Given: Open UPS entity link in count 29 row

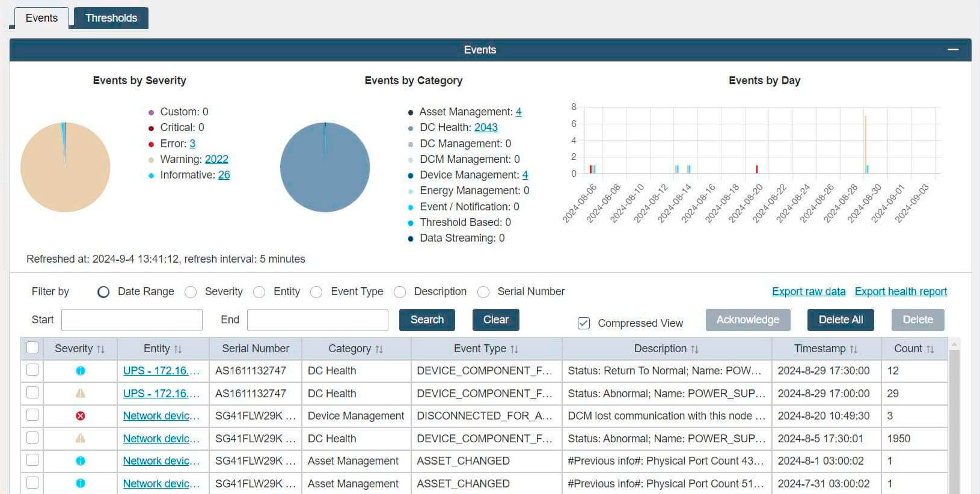Looking at the screenshot, I should 161,394.
